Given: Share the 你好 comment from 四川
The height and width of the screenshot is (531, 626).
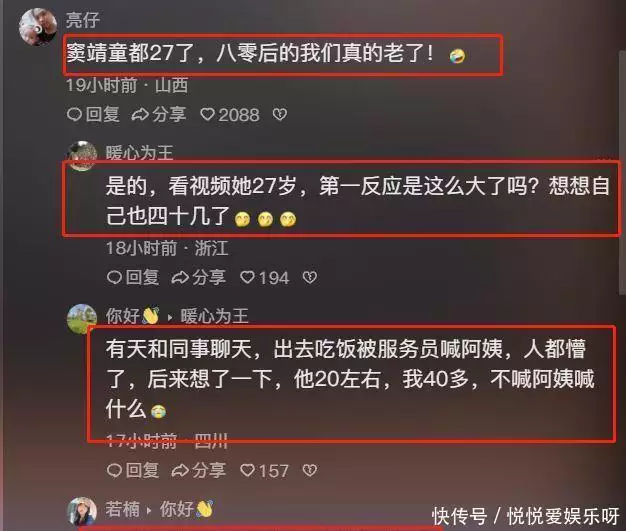Looking at the screenshot, I should pos(198,471).
